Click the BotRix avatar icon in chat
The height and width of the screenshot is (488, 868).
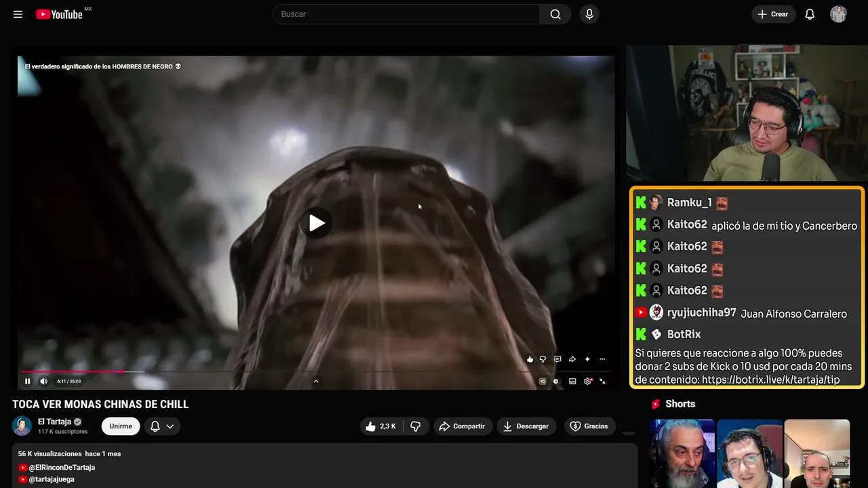(x=656, y=334)
